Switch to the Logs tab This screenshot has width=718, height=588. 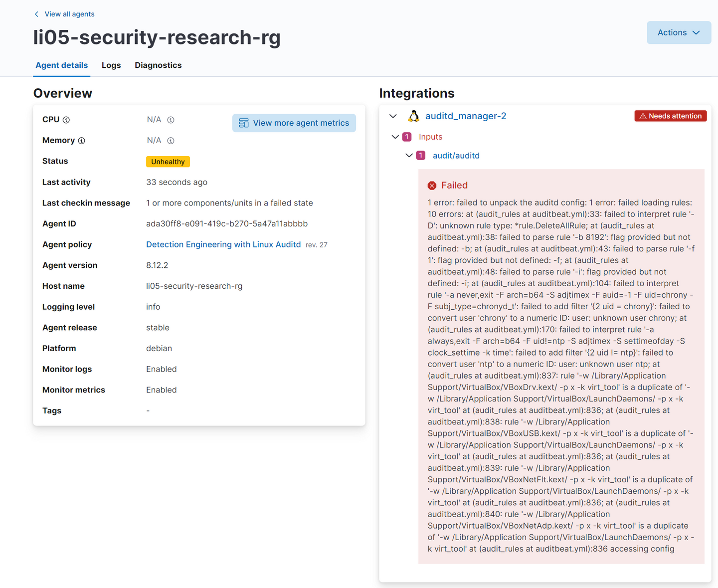coord(111,65)
